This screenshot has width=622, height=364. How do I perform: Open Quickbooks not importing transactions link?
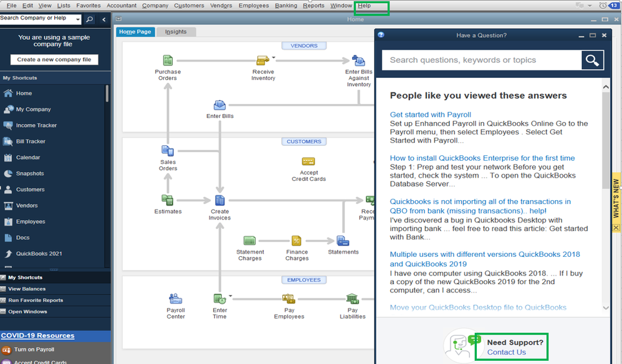[480, 206]
